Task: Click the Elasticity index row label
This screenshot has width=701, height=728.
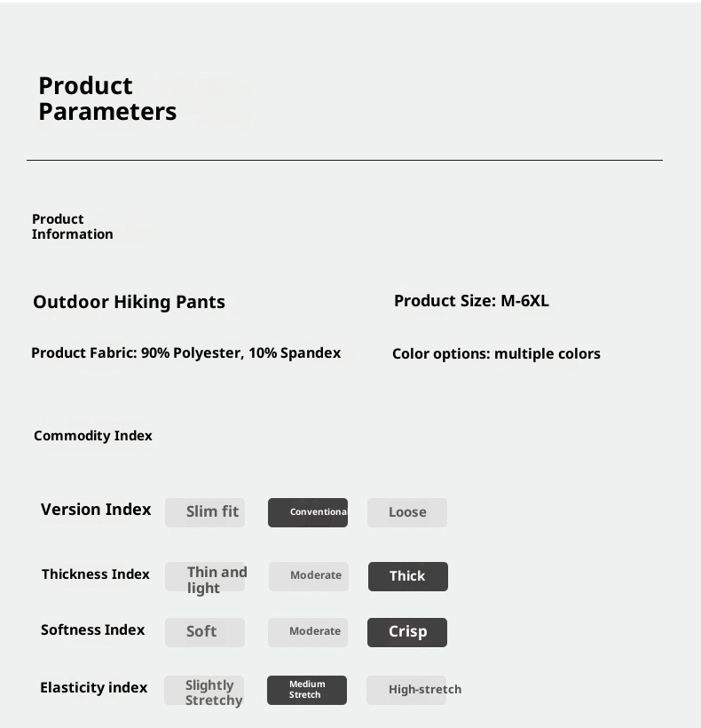Action: (94, 688)
